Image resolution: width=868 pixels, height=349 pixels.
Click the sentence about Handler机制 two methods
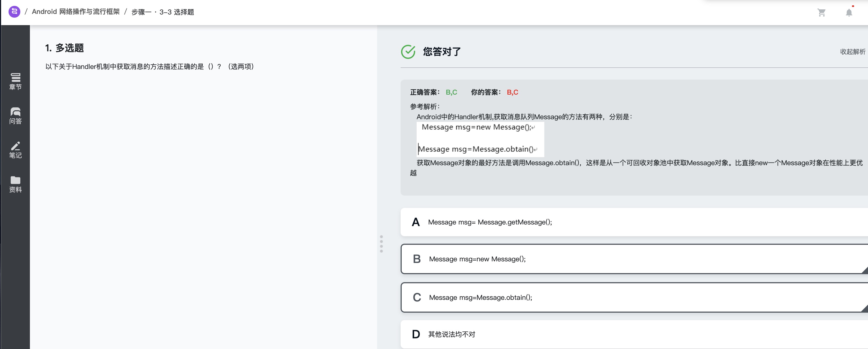point(524,117)
